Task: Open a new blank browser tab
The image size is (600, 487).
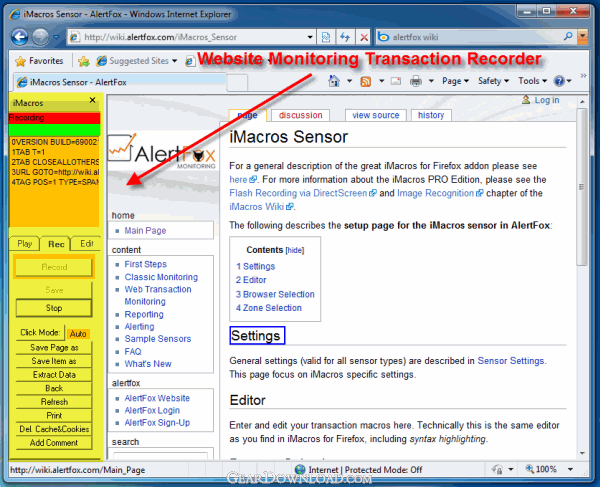Action: coord(237,82)
